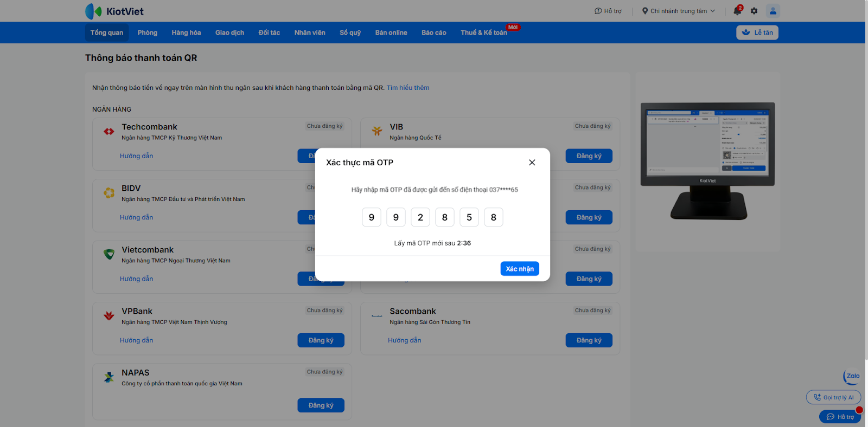Click the last OTP digit box
Image resolution: width=868 pixels, height=427 pixels.
pyautogui.click(x=494, y=217)
